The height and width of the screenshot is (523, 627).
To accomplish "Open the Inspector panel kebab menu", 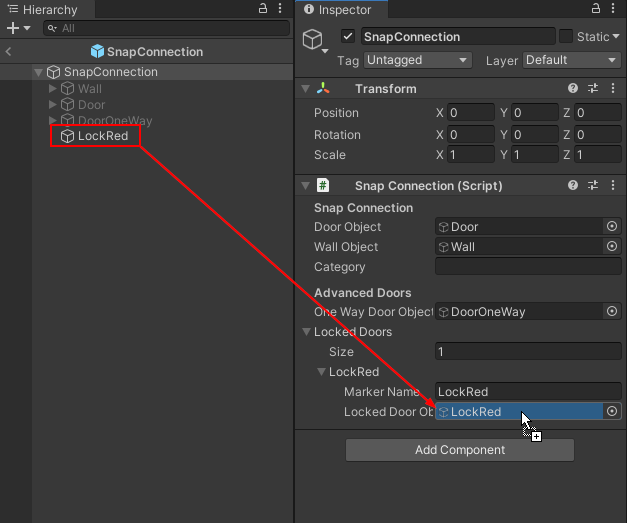I will click(616, 9).
